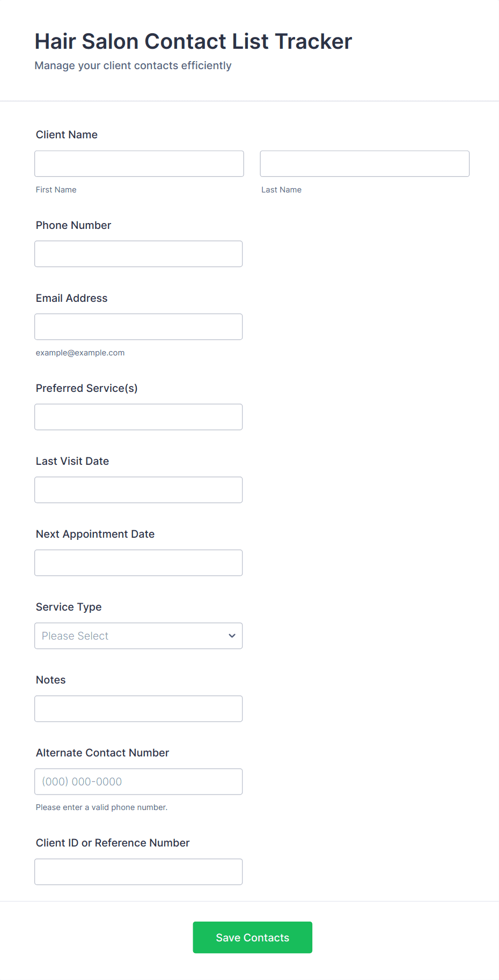Viewport: 499px width, 980px height.
Task: Focus the Next Appointment Date field
Action: [138, 562]
